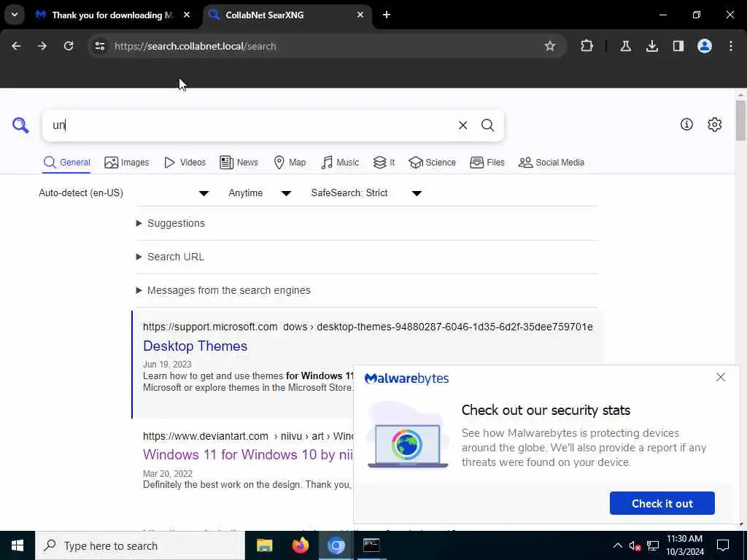Submit search with the magnifier button
Image resolution: width=747 pixels, height=560 pixels.
pyautogui.click(x=487, y=125)
